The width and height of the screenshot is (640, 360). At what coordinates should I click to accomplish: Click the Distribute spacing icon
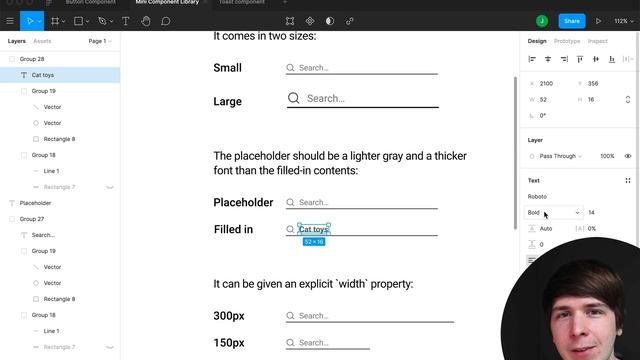click(627, 59)
